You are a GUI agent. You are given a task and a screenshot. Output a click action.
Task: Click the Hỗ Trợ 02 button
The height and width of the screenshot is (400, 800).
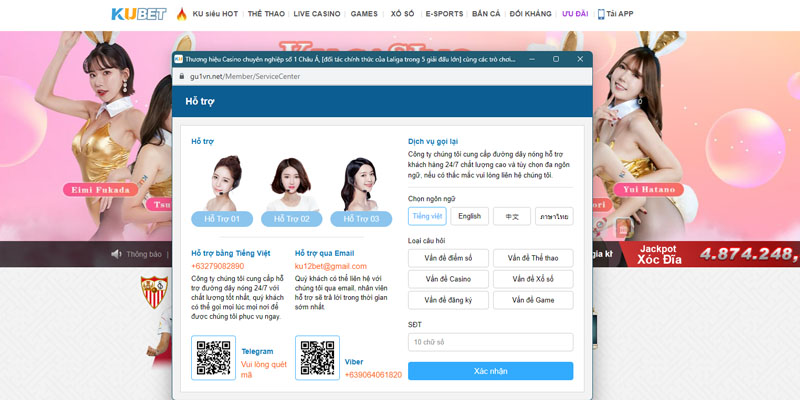click(x=292, y=219)
